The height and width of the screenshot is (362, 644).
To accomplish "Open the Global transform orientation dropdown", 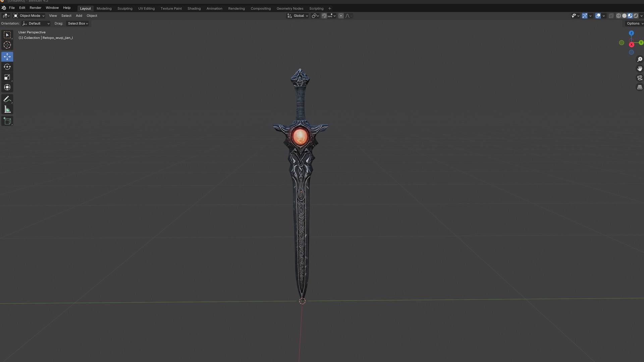I will click(x=298, y=16).
